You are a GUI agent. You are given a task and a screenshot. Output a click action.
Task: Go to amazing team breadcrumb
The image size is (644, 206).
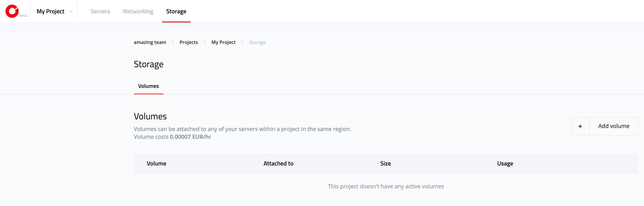coord(150,42)
